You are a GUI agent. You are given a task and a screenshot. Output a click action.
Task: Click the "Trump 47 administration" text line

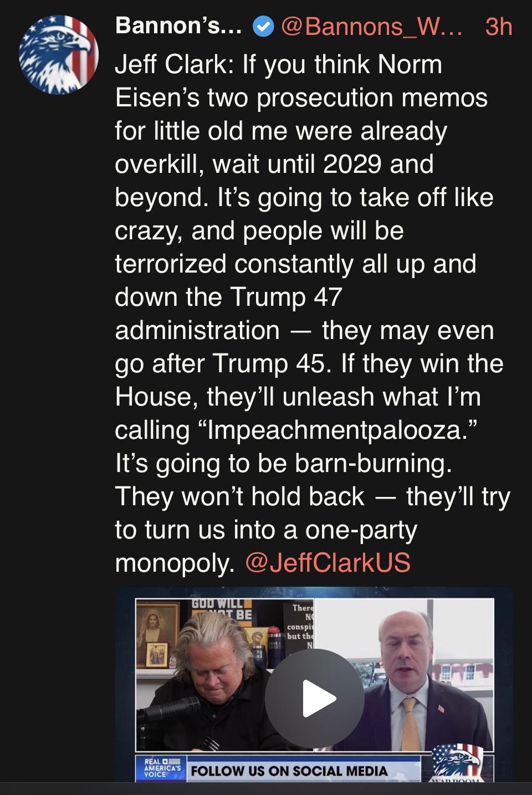click(x=228, y=314)
